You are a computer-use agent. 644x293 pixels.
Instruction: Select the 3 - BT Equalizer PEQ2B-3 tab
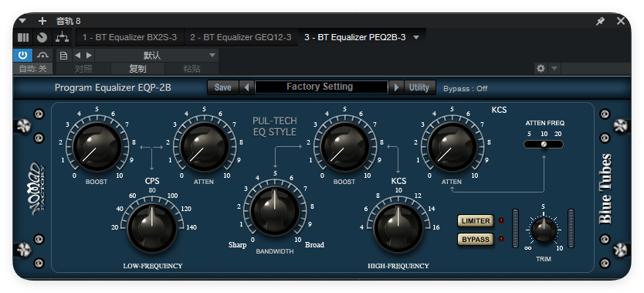[x=355, y=37]
